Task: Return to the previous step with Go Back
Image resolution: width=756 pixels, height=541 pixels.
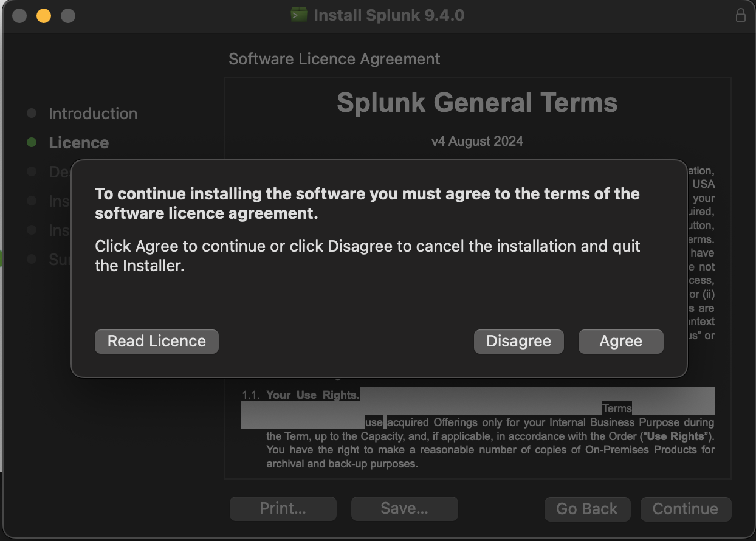Action: coord(586,509)
